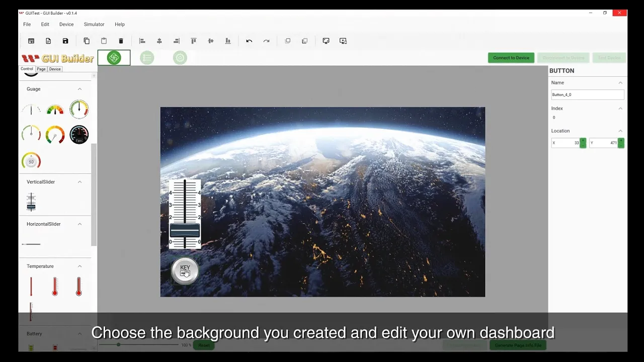This screenshot has width=644, height=362.
Task: Open the Help menu
Action: click(120, 24)
